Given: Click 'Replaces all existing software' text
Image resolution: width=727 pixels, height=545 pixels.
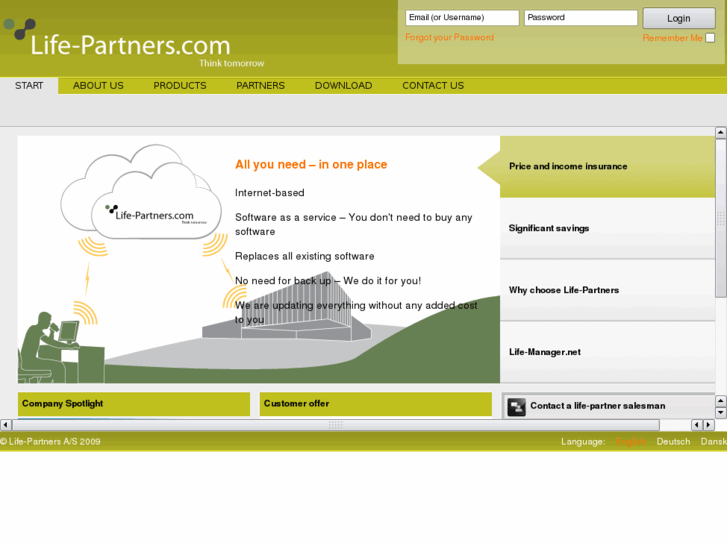Looking at the screenshot, I should pos(305,256).
